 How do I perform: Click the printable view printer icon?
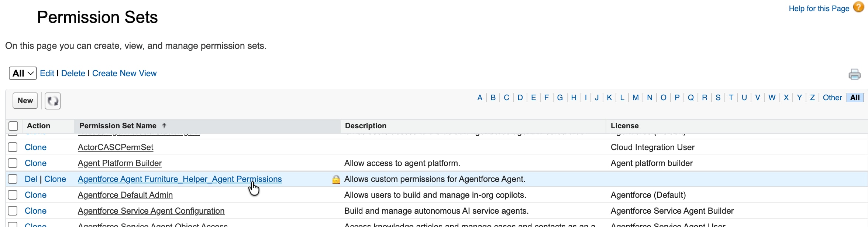point(854,74)
